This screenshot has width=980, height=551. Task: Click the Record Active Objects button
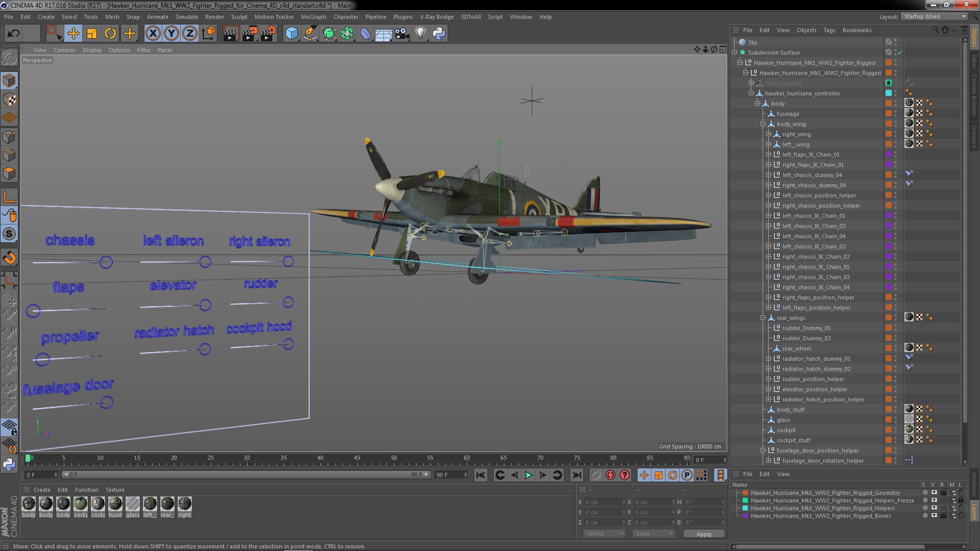(596, 475)
